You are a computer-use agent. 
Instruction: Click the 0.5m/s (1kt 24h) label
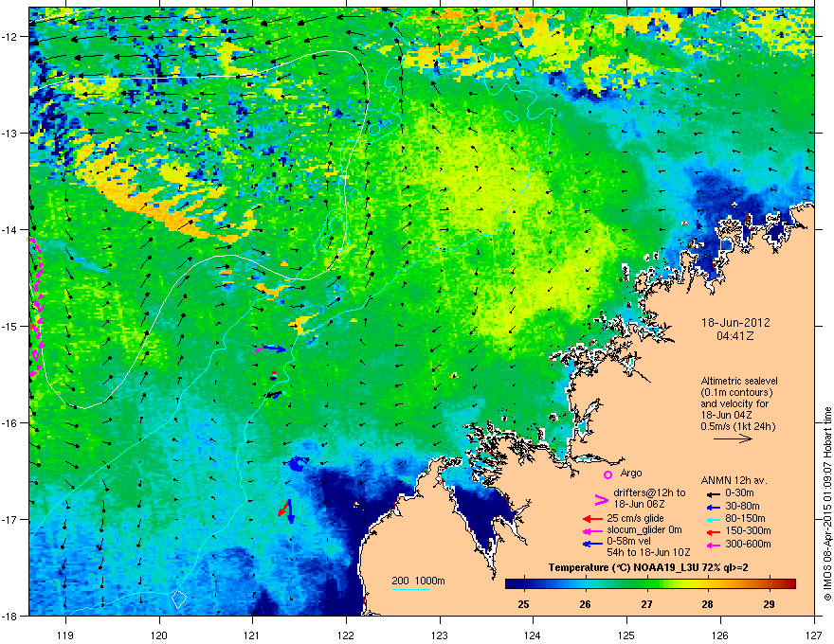coord(737,426)
